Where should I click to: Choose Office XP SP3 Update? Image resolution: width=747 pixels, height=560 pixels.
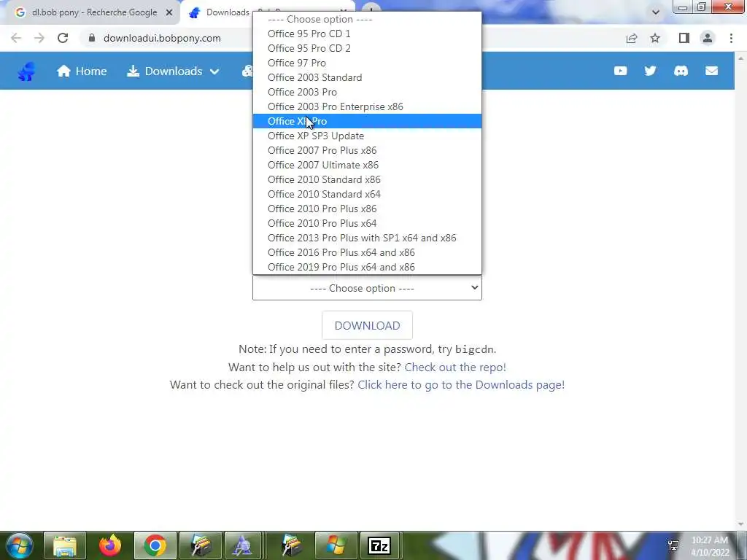[x=368, y=136]
